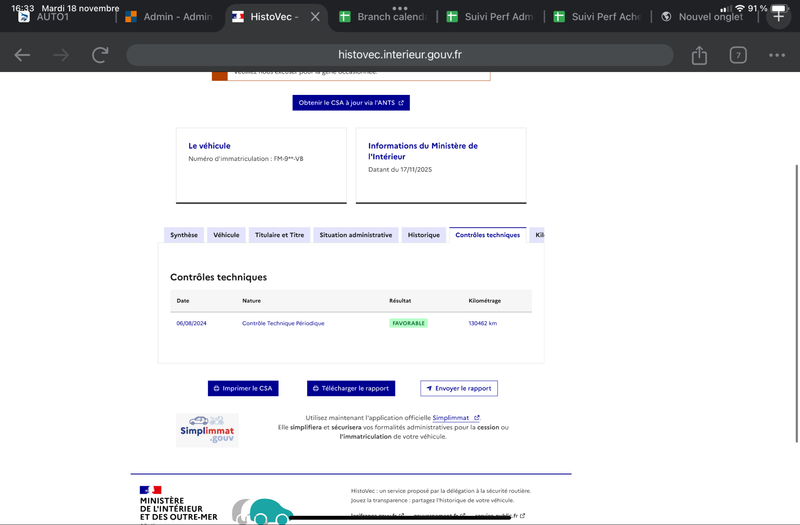Open the Synthèse tab
800x525 pixels.
point(184,235)
